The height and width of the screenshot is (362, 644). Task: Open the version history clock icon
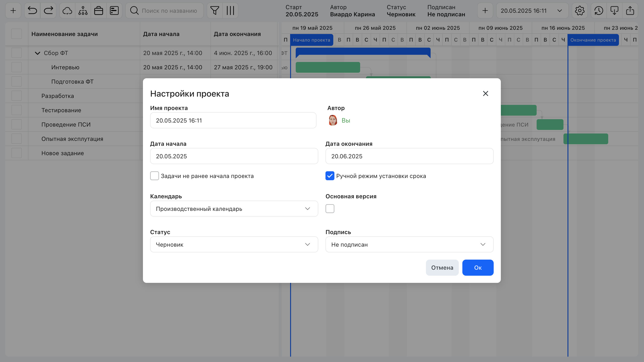599,11
